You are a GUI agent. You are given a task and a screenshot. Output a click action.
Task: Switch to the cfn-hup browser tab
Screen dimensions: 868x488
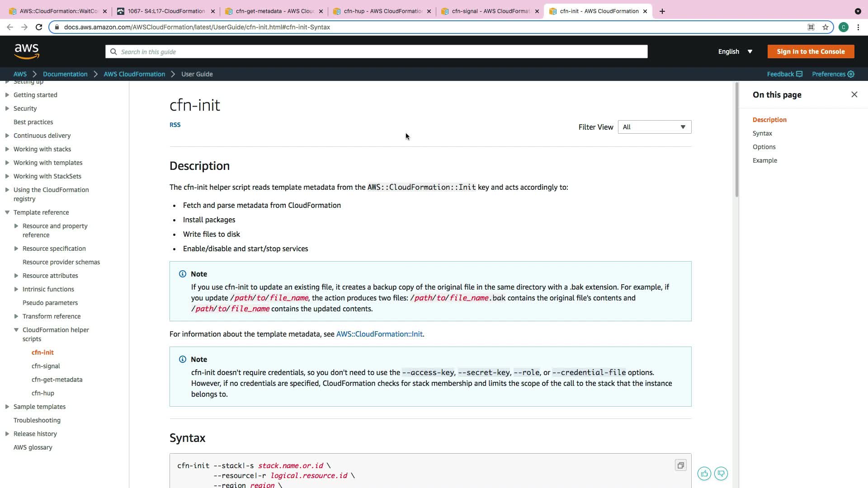379,11
